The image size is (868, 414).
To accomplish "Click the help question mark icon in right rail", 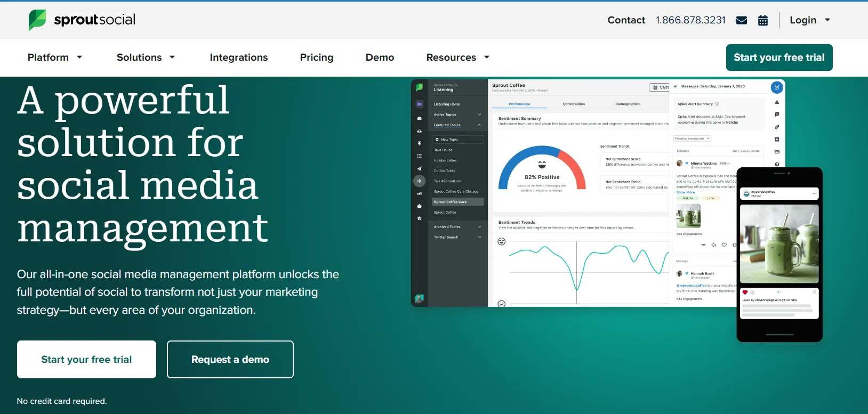I will [777, 164].
